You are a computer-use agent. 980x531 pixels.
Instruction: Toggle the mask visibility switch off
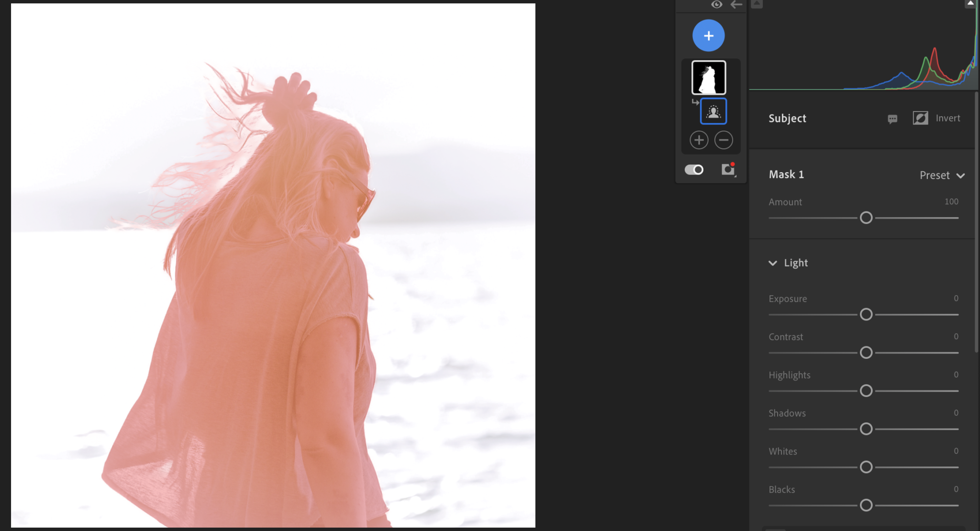click(694, 169)
